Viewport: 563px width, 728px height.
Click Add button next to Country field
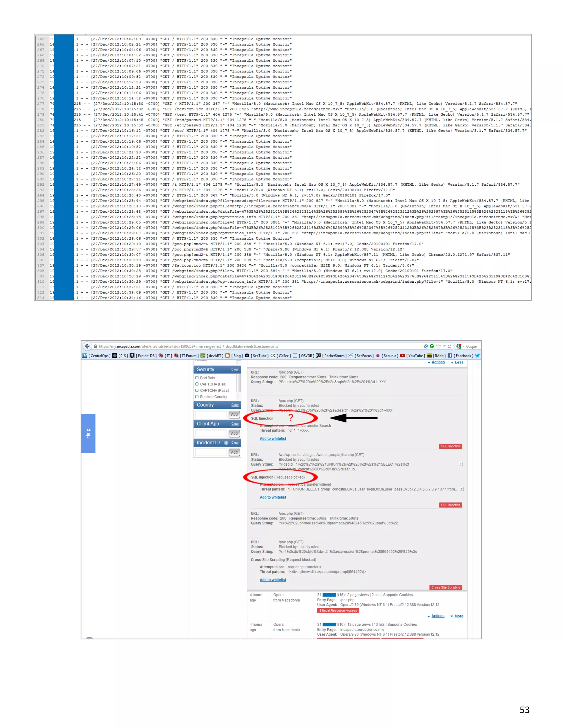[x=234, y=414]
